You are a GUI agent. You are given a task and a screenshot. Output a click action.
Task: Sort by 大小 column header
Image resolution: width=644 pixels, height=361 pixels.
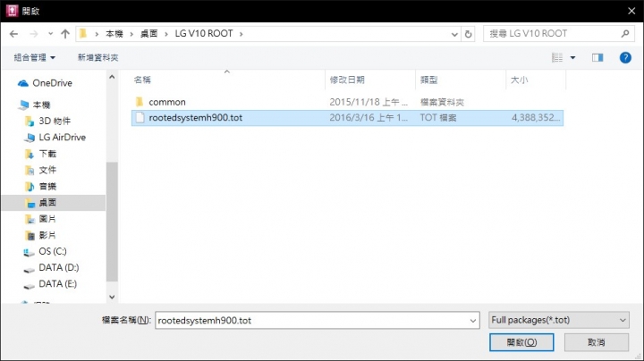click(x=519, y=80)
